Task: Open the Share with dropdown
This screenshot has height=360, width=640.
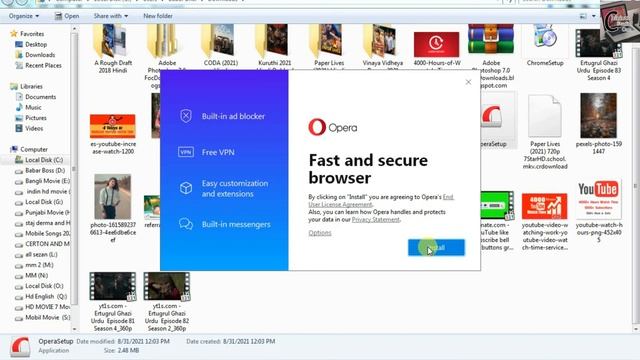Action: pos(111,16)
